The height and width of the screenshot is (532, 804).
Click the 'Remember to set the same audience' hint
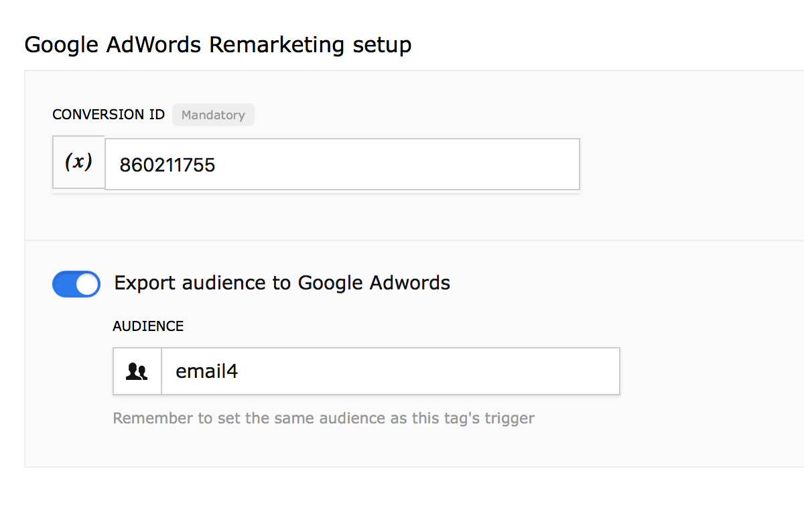[324, 419]
